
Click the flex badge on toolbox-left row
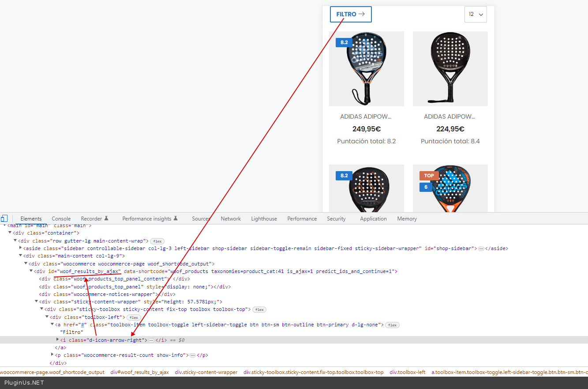pyautogui.click(x=134, y=318)
